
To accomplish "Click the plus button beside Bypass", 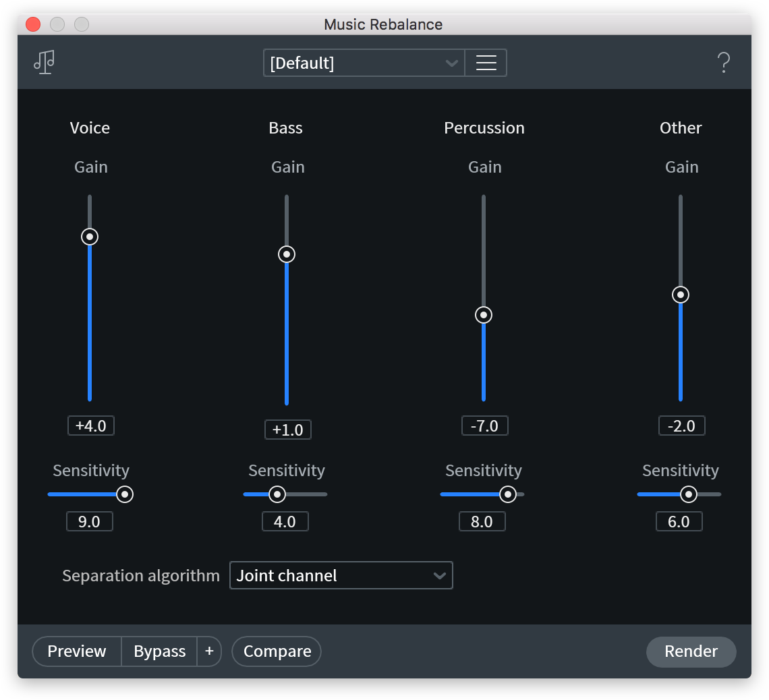I will point(209,651).
